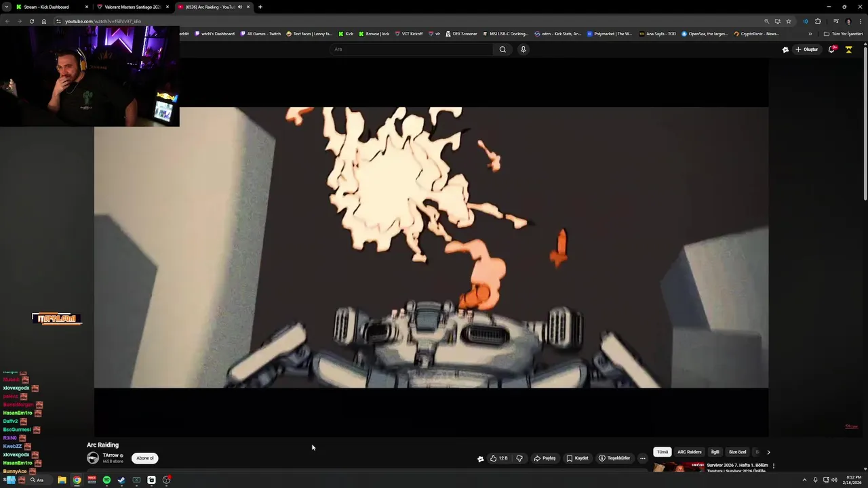Screen dimensions: 868x488
Task: Open a new browser tab
Action: (x=260, y=7)
